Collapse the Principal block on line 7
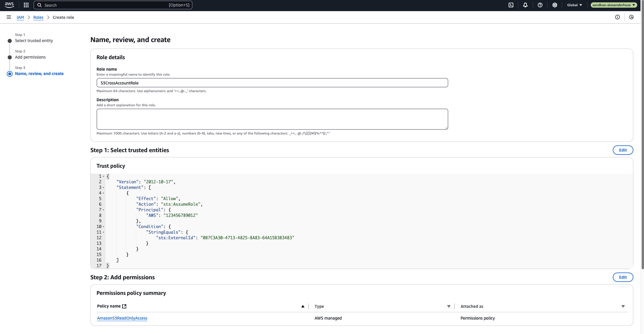644x334 pixels. pos(103,210)
